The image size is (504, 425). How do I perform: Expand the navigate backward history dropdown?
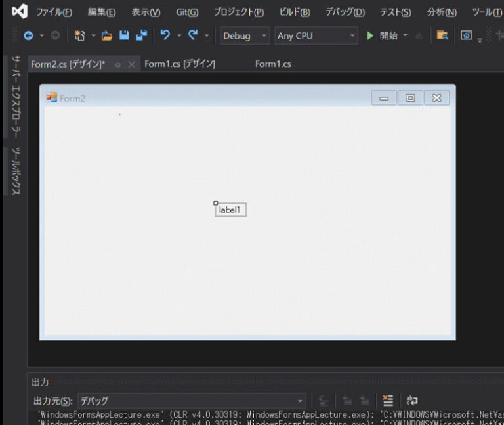[x=42, y=35]
